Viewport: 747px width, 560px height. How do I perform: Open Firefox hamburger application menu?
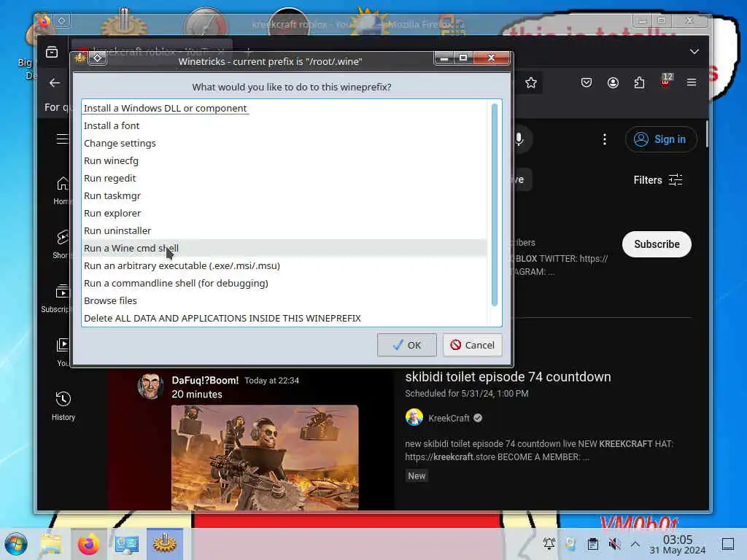point(692,83)
